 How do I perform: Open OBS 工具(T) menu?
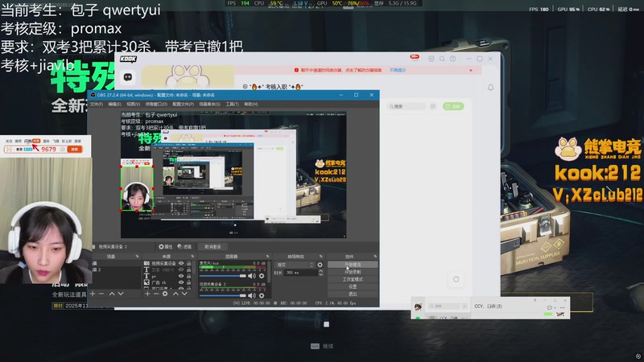[x=232, y=105]
